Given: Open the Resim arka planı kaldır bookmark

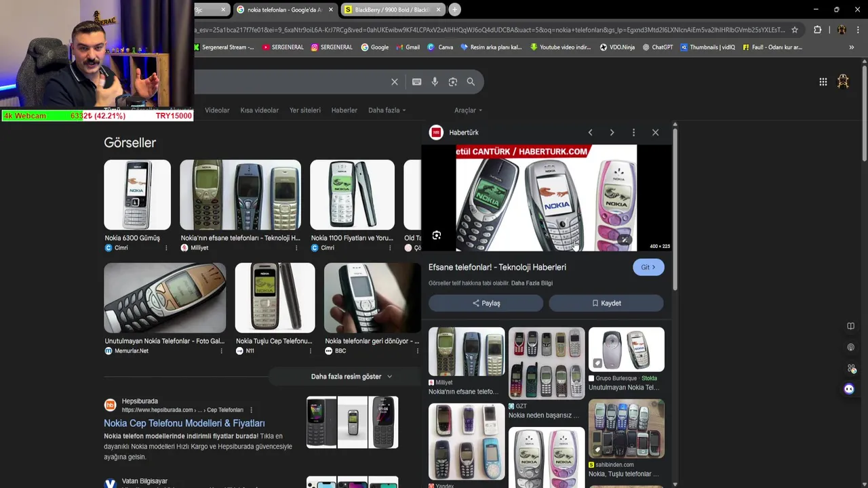Looking at the screenshot, I should click(x=491, y=47).
